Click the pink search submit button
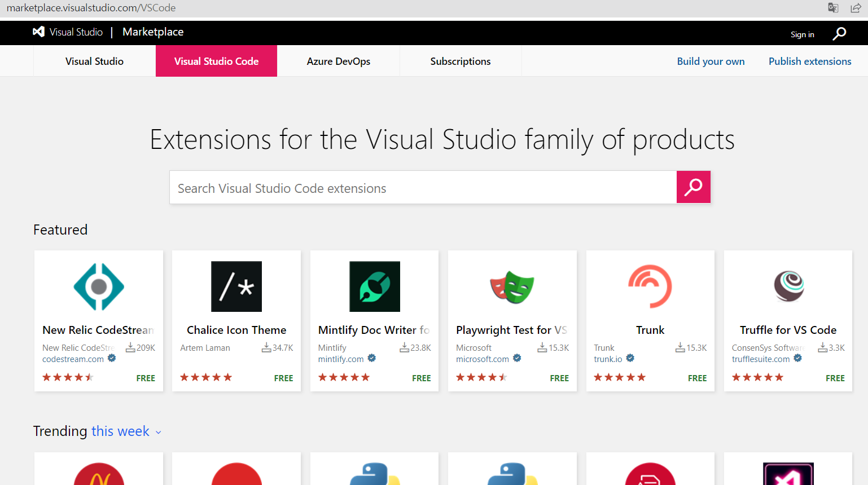868x485 pixels. (x=693, y=187)
